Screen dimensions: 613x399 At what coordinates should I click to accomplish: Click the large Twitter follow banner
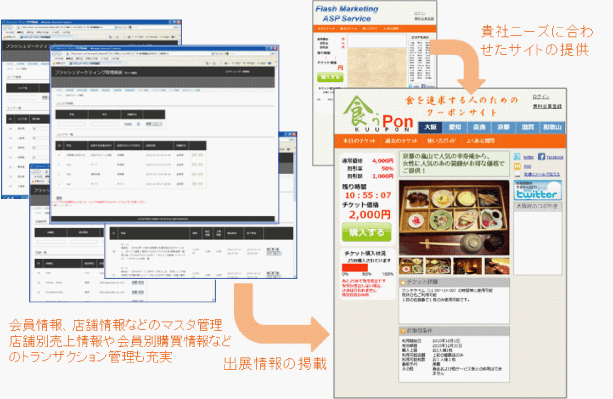[x=538, y=190]
